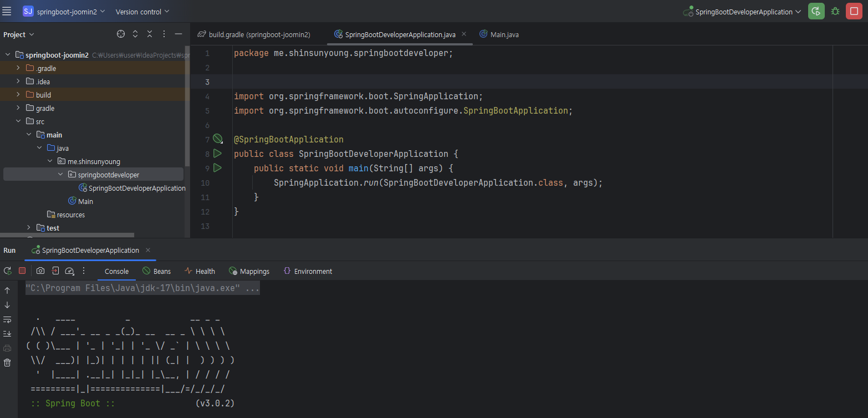The height and width of the screenshot is (418, 868).
Task: Start debugging with the top-right bug icon
Action: tap(835, 12)
